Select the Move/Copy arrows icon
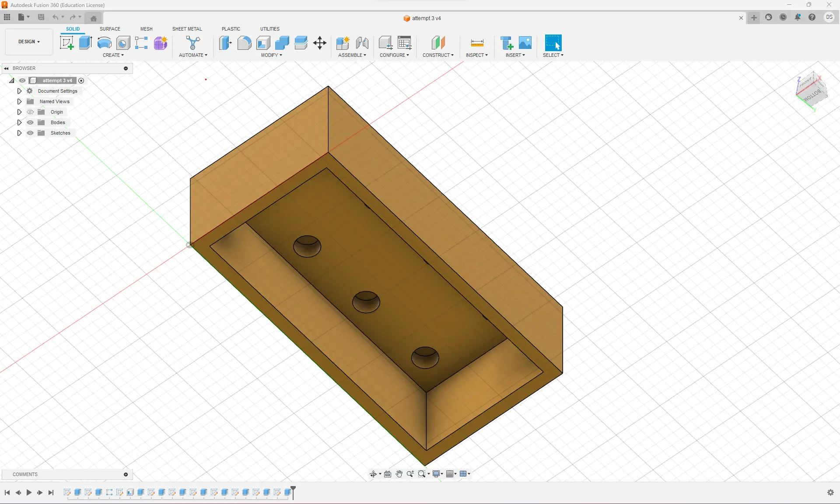The width and height of the screenshot is (840, 504). [320, 43]
